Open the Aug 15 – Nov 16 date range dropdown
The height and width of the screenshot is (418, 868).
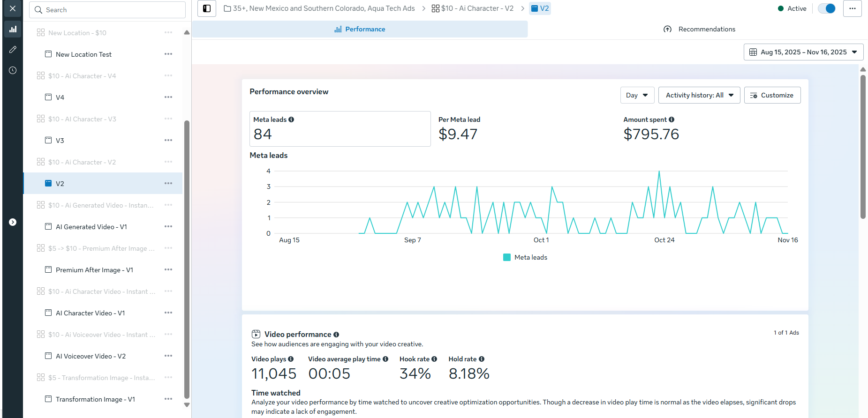click(x=803, y=52)
